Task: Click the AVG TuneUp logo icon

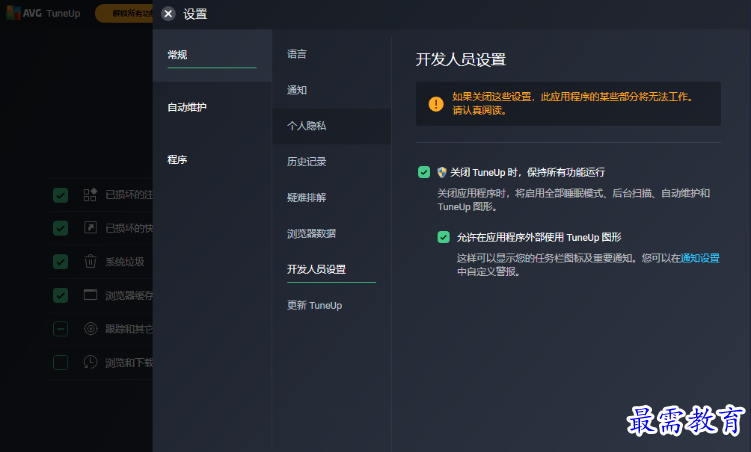Action: point(13,13)
